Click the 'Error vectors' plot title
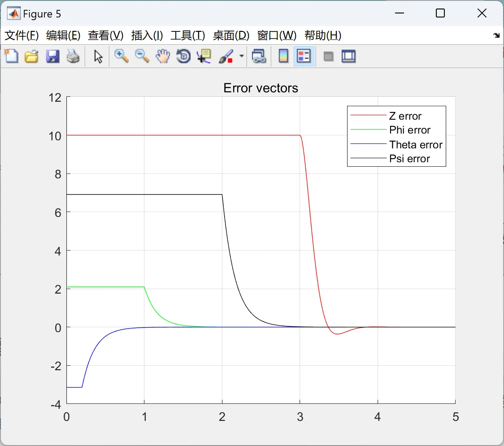The image size is (504, 446). pos(261,88)
